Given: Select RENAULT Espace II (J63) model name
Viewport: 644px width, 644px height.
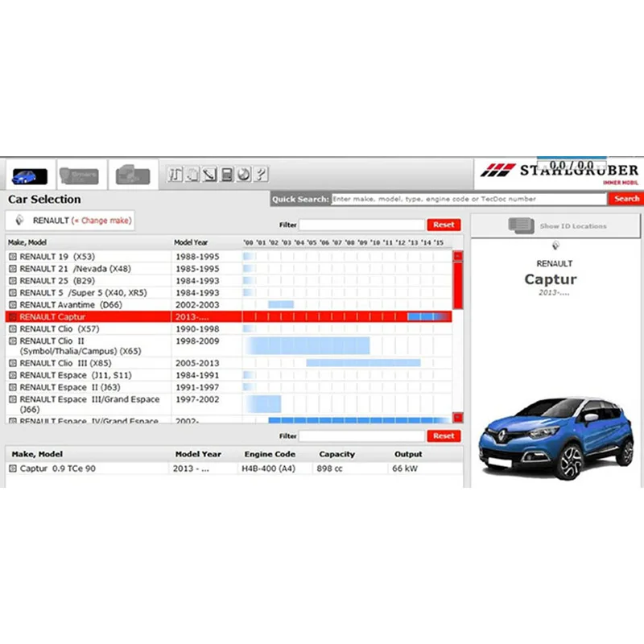Looking at the screenshot, I should [x=70, y=387].
